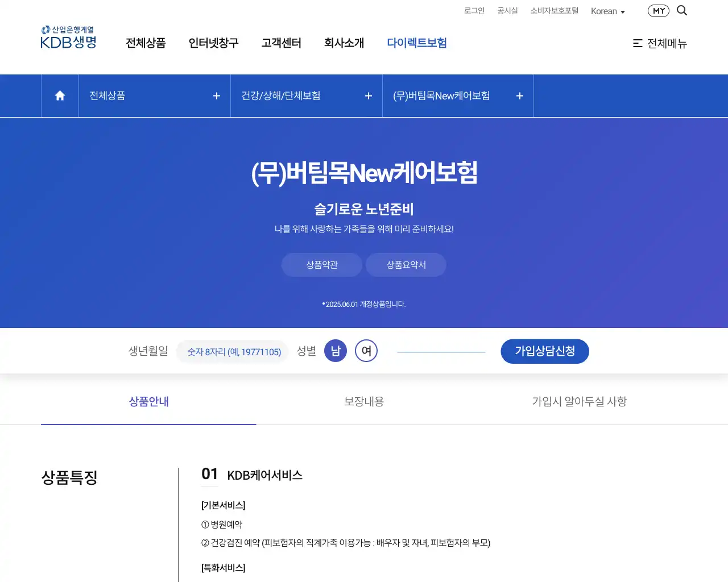Click the home icon in breadcrumb bar
The image size is (728, 582).
point(60,96)
